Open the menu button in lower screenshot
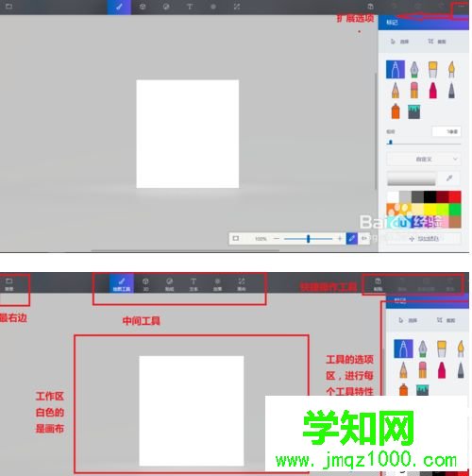The image size is (472, 476). (x=8, y=284)
